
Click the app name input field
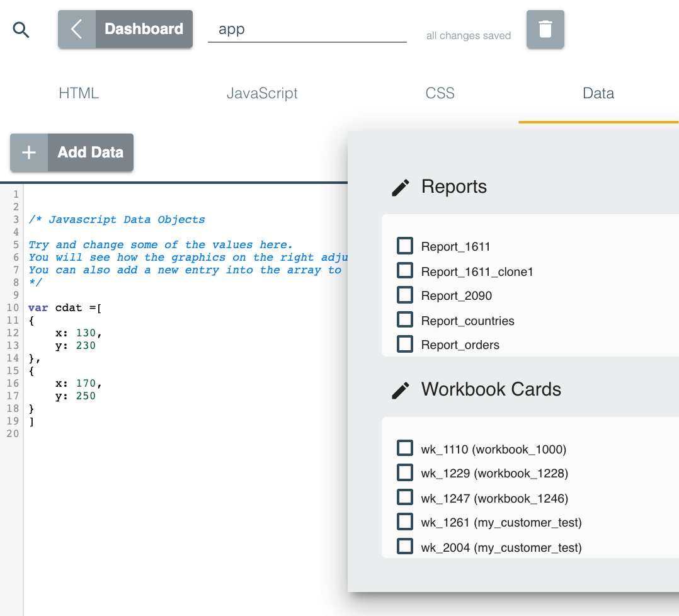(x=307, y=30)
